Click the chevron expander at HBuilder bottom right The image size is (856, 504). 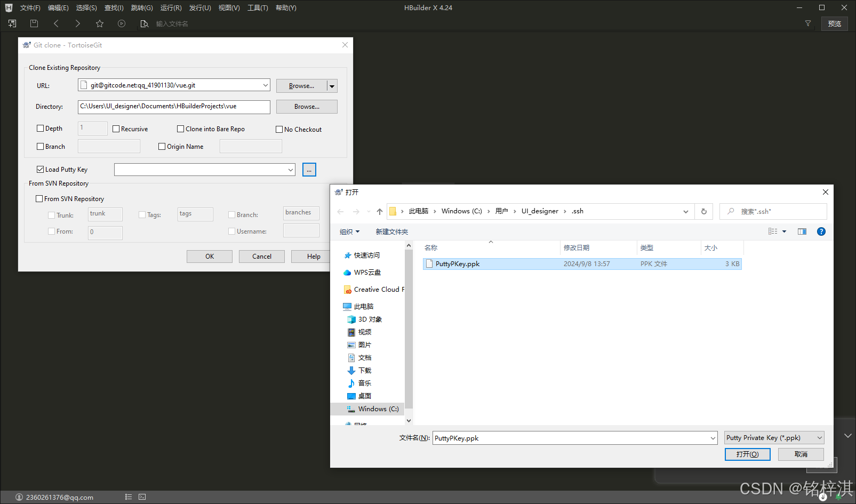tap(848, 436)
